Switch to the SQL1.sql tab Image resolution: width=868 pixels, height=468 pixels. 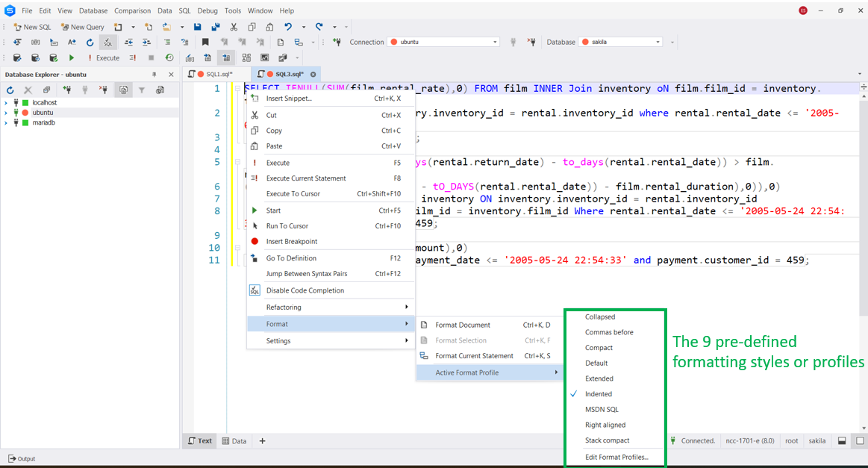pos(219,75)
